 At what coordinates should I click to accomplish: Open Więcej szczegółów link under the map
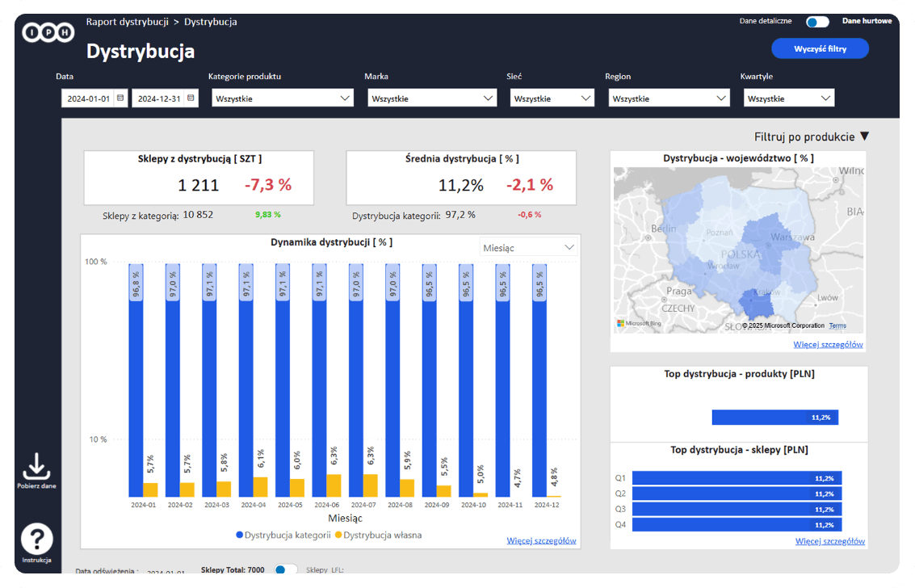[x=828, y=344]
